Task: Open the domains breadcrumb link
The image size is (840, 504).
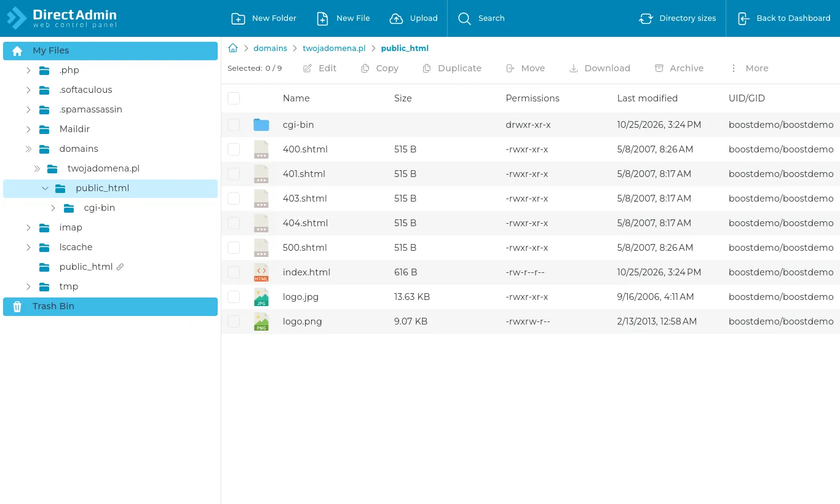Action: 271,48
